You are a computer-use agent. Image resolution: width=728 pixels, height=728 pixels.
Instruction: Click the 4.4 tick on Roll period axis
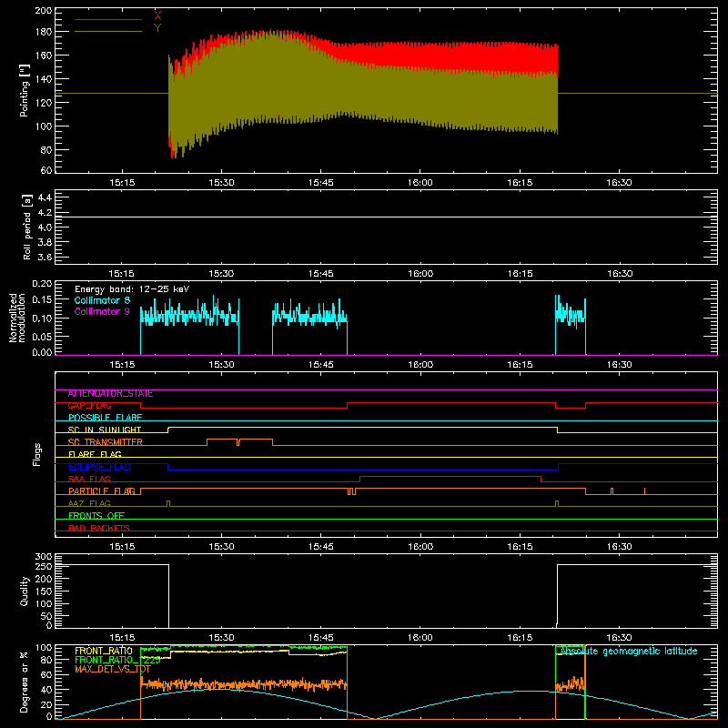(45, 198)
